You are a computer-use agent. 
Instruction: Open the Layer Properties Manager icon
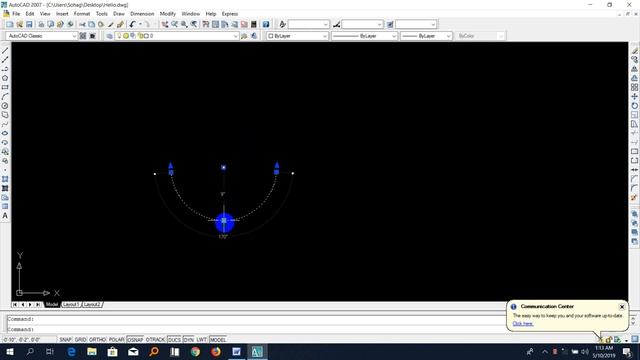click(x=109, y=36)
